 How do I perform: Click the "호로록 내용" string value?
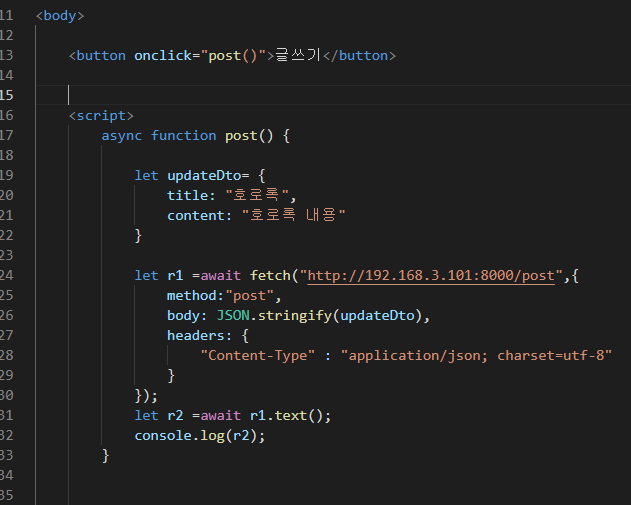tap(294, 215)
